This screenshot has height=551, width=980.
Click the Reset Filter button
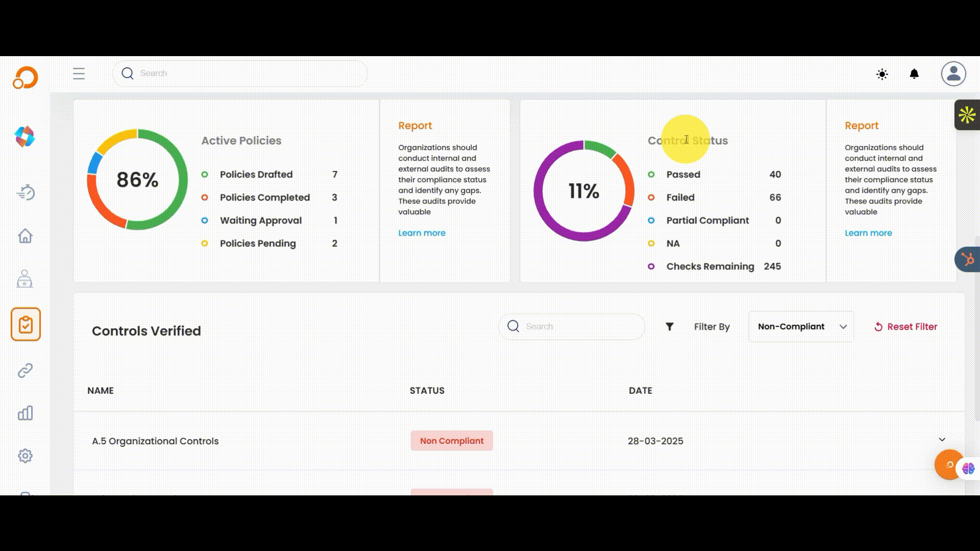906,327
